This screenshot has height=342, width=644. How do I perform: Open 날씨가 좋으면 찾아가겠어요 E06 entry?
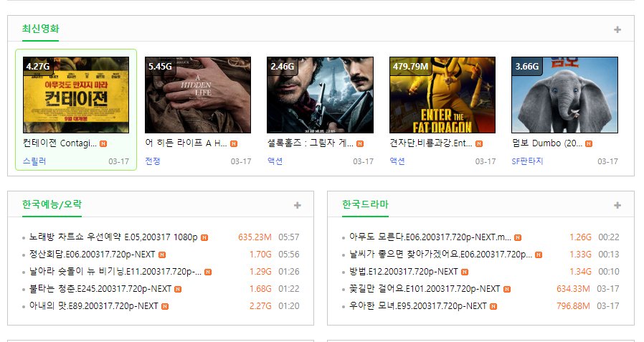441,255
